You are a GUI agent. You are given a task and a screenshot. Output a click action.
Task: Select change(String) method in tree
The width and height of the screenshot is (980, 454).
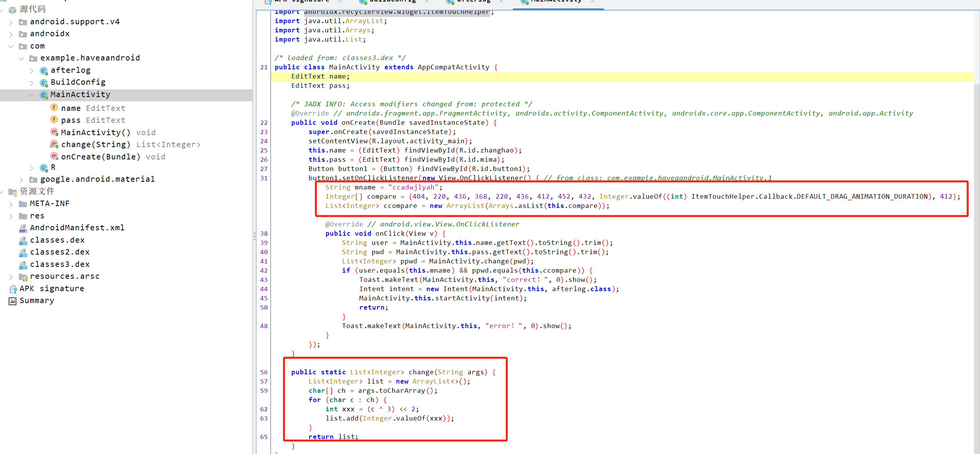(95, 145)
